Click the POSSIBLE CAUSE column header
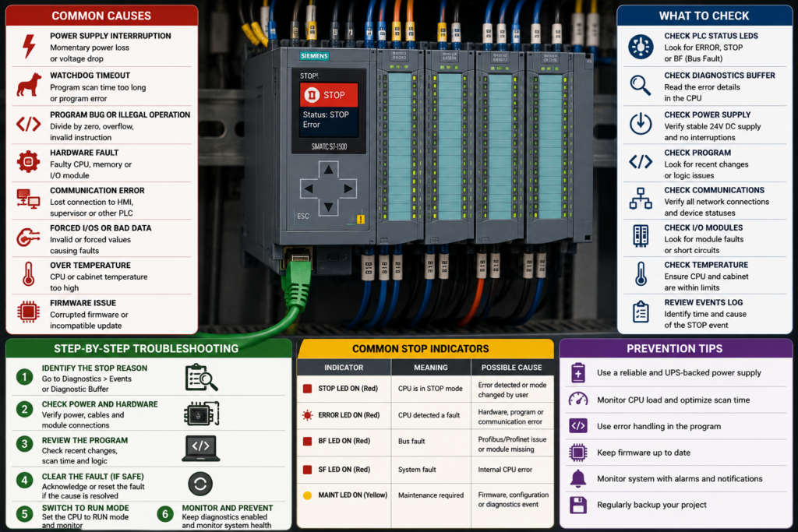The width and height of the screenshot is (798, 532). 512,367
